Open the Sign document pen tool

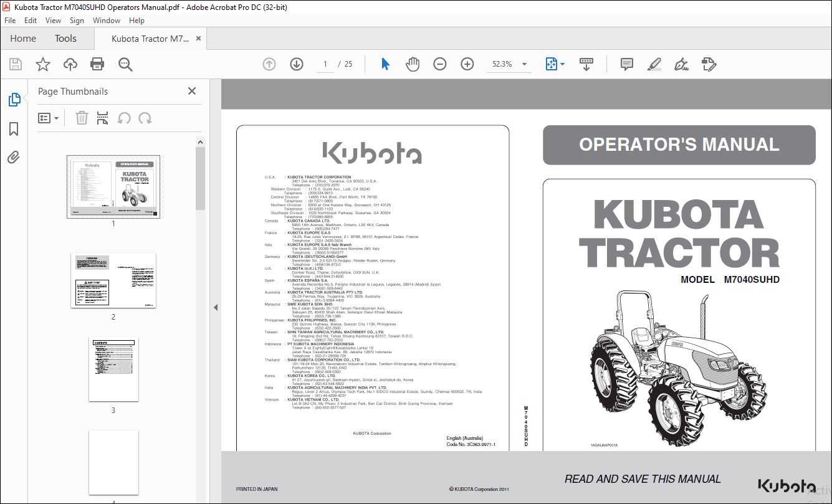pyautogui.click(x=681, y=64)
